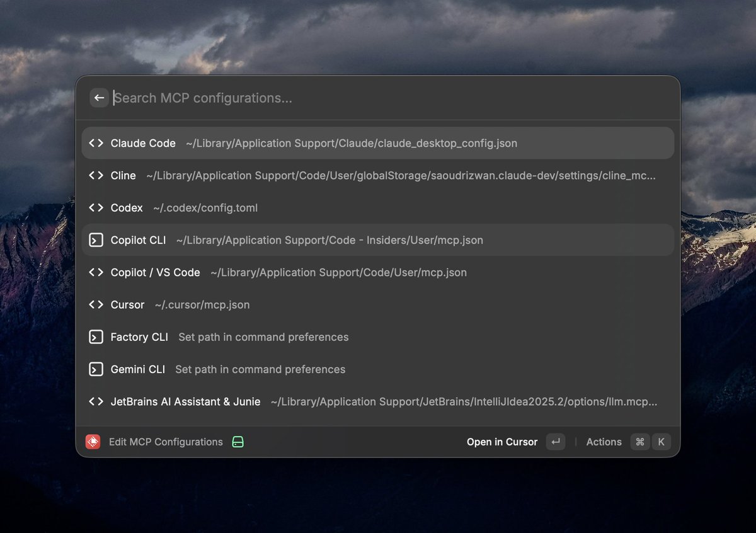Click the green drive icon in footer
756x533 pixels.
(x=238, y=442)
